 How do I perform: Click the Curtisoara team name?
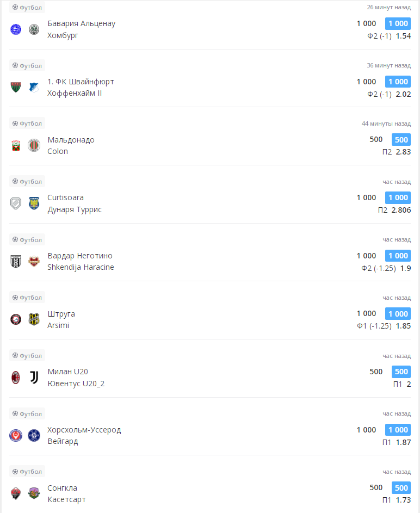click(65, 197)
